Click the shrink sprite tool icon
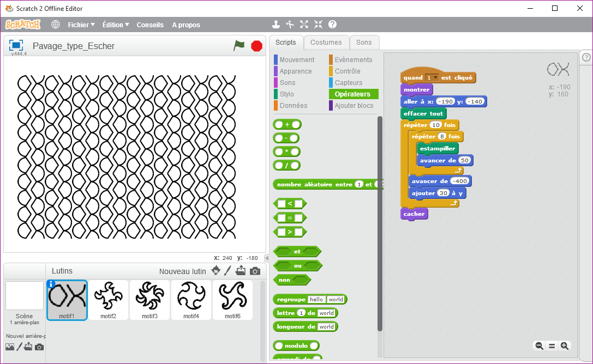Screen dimensions: 593x364 (318, 25)
